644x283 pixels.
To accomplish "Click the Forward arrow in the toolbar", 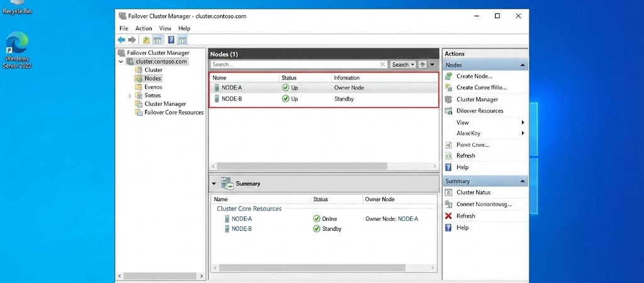I will (x=131, y=40).
